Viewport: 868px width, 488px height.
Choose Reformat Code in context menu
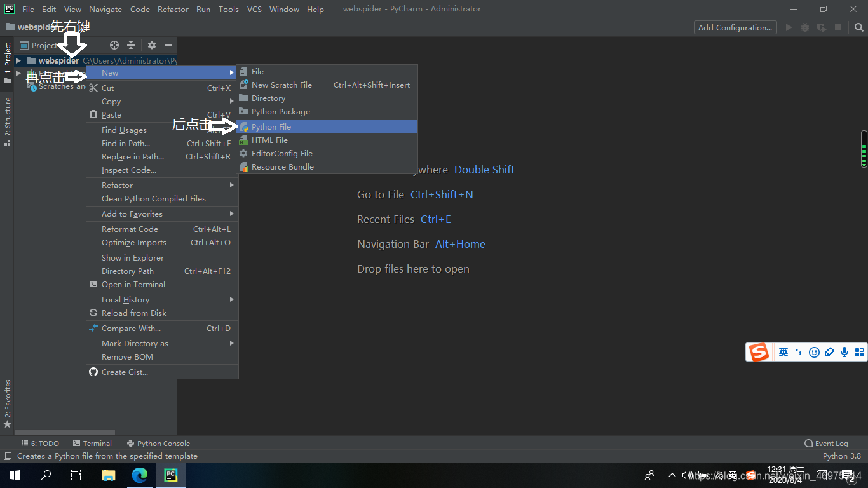pos(162,229)
